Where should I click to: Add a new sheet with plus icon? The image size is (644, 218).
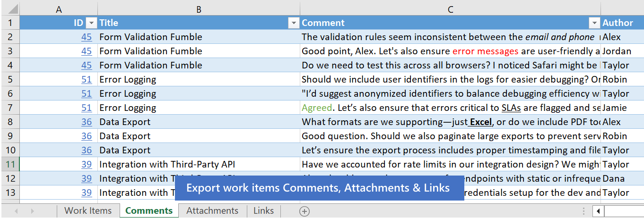pos(305,211)
